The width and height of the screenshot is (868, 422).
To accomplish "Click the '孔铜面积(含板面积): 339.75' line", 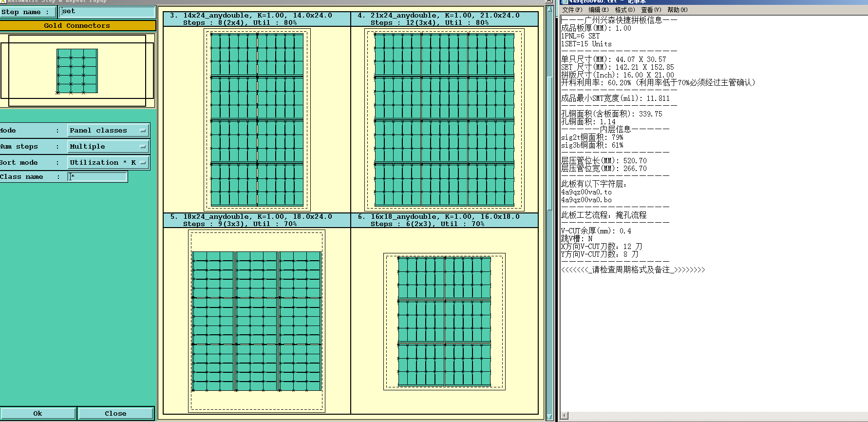I will pos(611,114).
